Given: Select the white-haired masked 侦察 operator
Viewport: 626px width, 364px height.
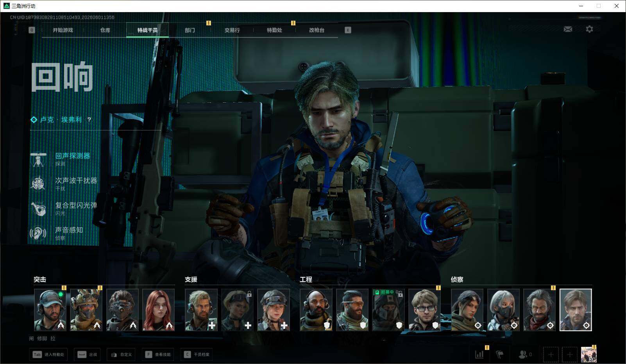Looking at the screenshot, I should [x=503, y=310].
